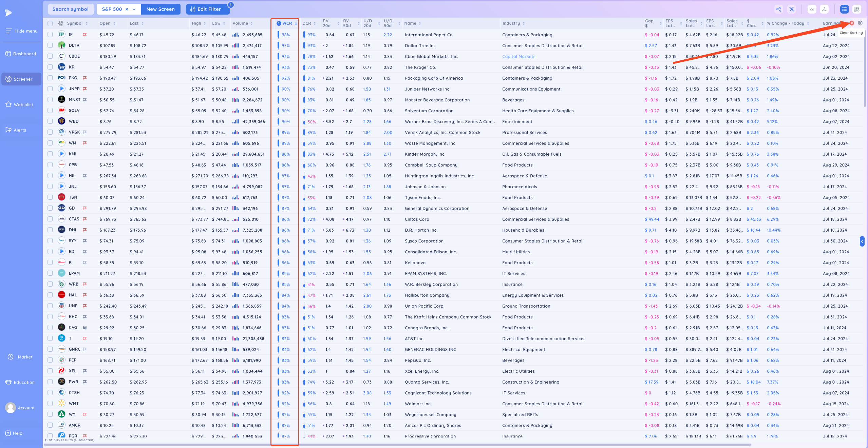Open the line chart view icon
Image resolution: width=868 pixels, height=448 pixels.
tap(812, 9)
